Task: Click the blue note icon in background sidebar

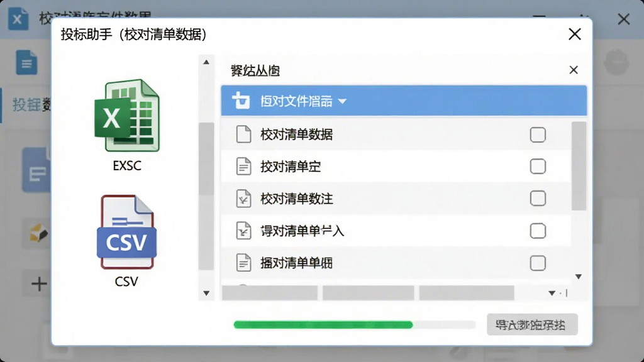Action: pos(36,170)
